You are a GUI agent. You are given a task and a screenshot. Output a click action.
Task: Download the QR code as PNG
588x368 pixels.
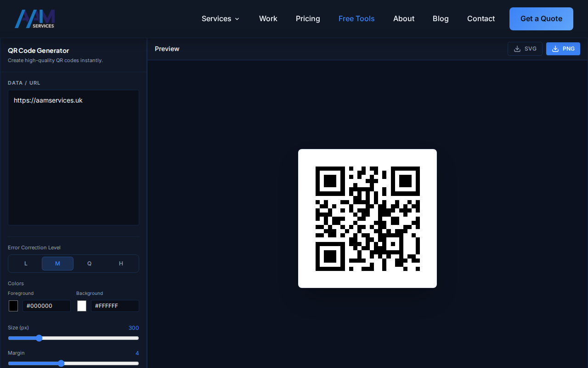[x=563, y=49]
